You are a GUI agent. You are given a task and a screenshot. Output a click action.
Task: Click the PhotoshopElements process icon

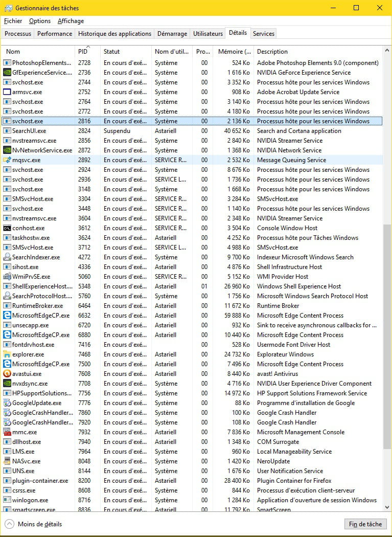tap(7, 63)
